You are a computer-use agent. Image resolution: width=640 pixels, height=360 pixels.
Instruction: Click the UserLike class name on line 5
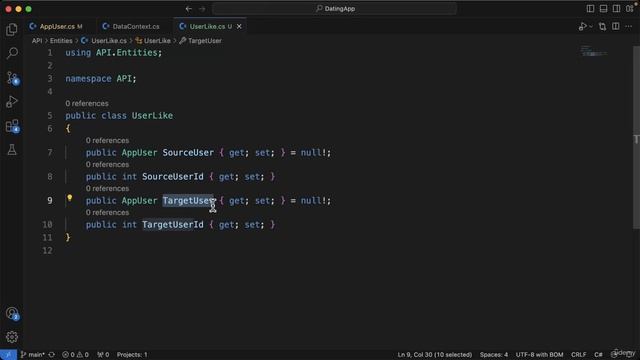[x=152, y=116]
